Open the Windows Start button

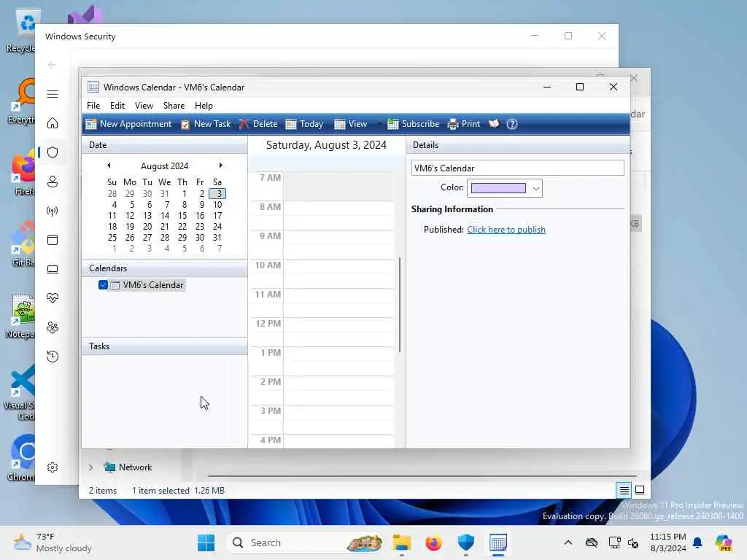(206, 542)
